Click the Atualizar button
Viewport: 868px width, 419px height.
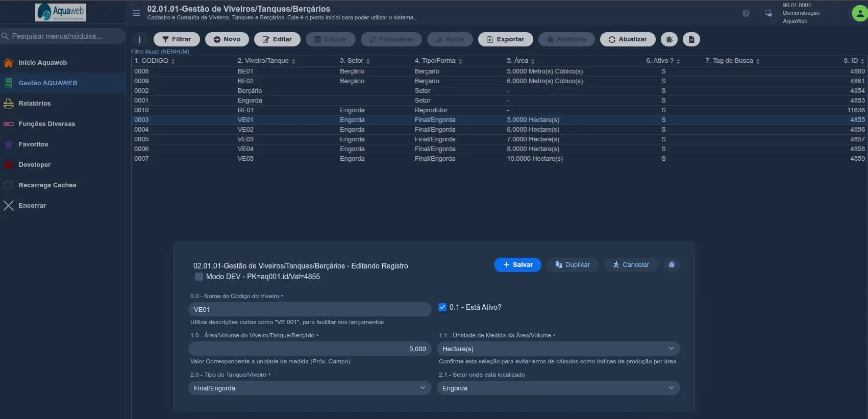[628, 39]
